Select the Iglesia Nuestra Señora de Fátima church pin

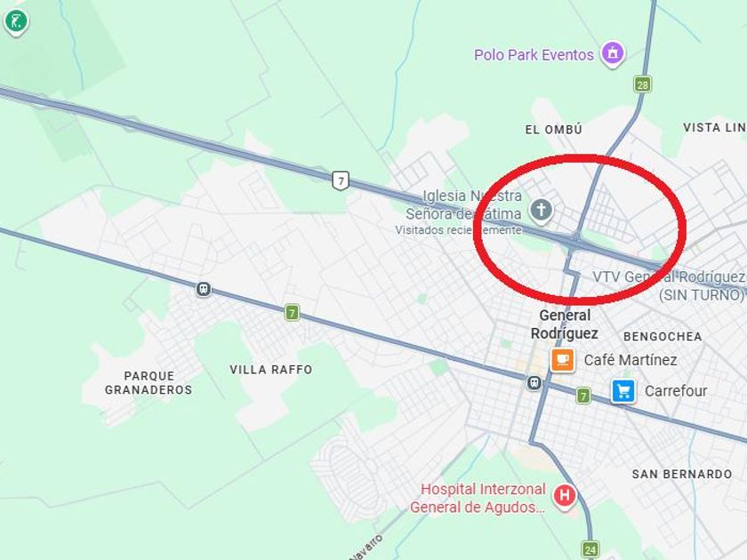tap(541, 211)
